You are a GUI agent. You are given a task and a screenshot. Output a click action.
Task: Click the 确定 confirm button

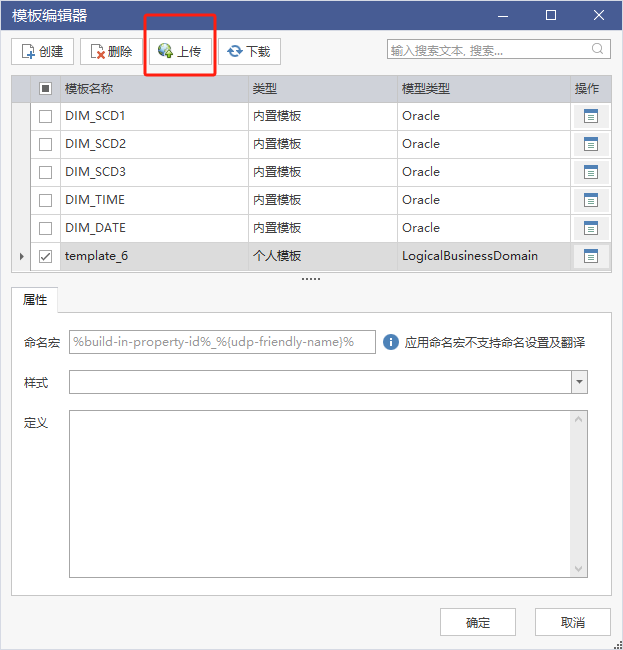[x=478, y=622]
